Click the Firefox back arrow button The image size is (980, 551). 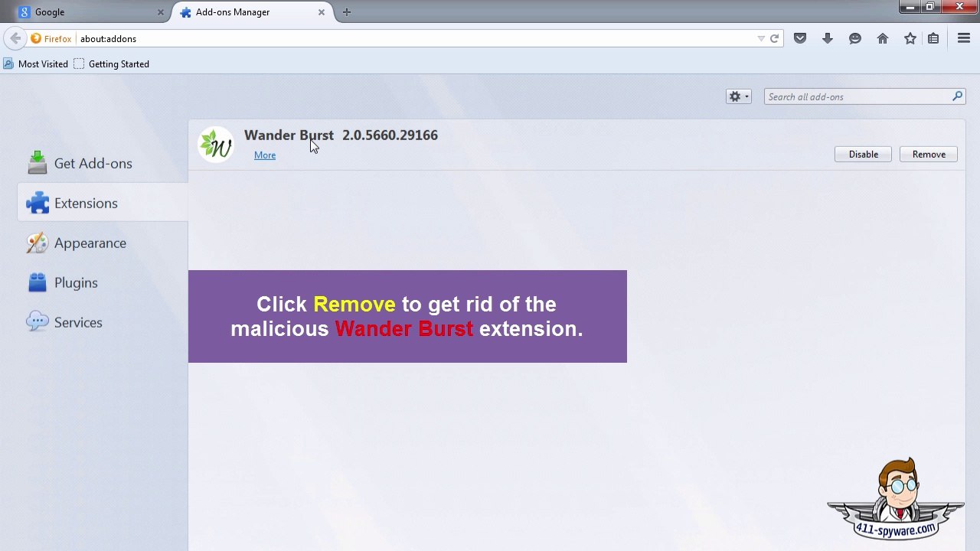[15, 38]
